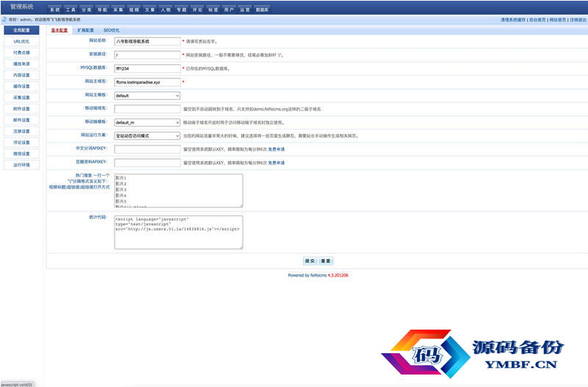Select 缓存设置 in the left sidebar
588x387 pixels.
21,86
